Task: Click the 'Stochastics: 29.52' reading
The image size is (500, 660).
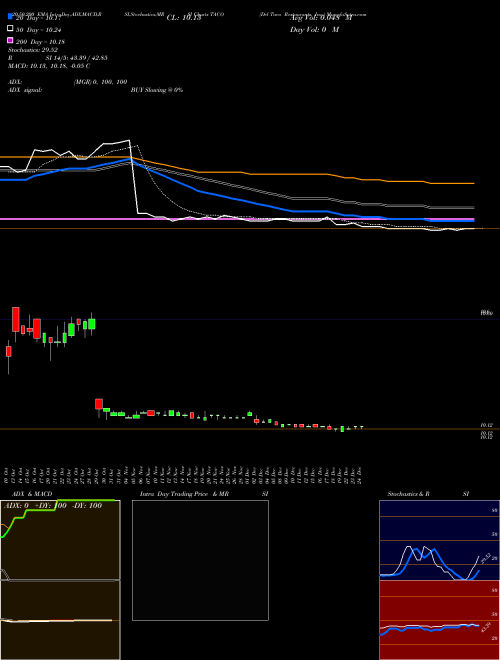Action: (x=33, y=50)
